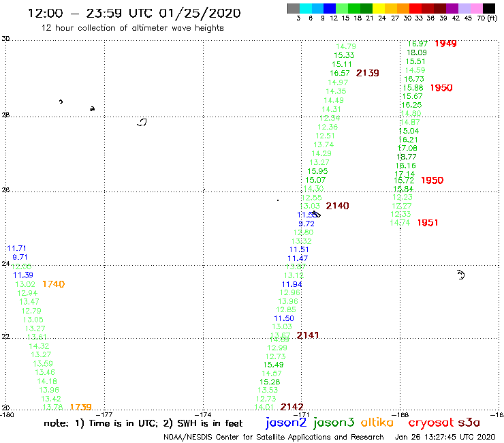Click the latitude axis label '24'
The height and width of the screenshot is (443, 504).
point(5,264)
